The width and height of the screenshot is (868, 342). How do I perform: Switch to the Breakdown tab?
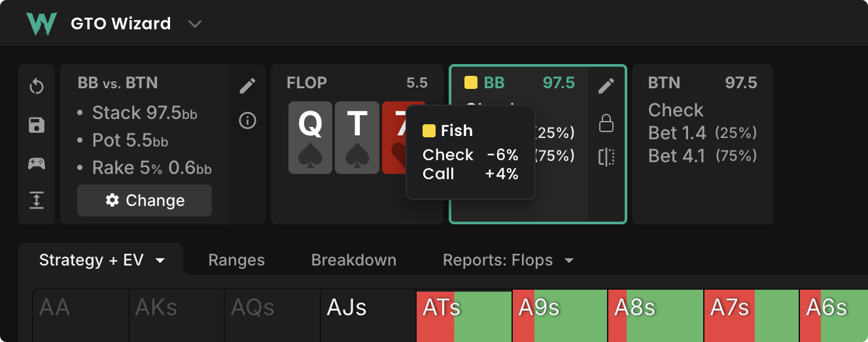point(353,260)
